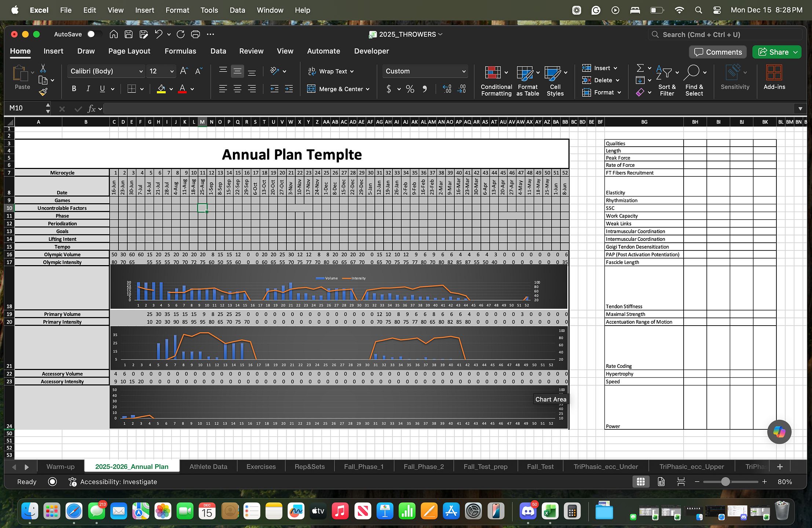812x528 pixels.
Task: Switch to Page Layout view in status bar
Action: pyautogui.click(x=661, y=482)
